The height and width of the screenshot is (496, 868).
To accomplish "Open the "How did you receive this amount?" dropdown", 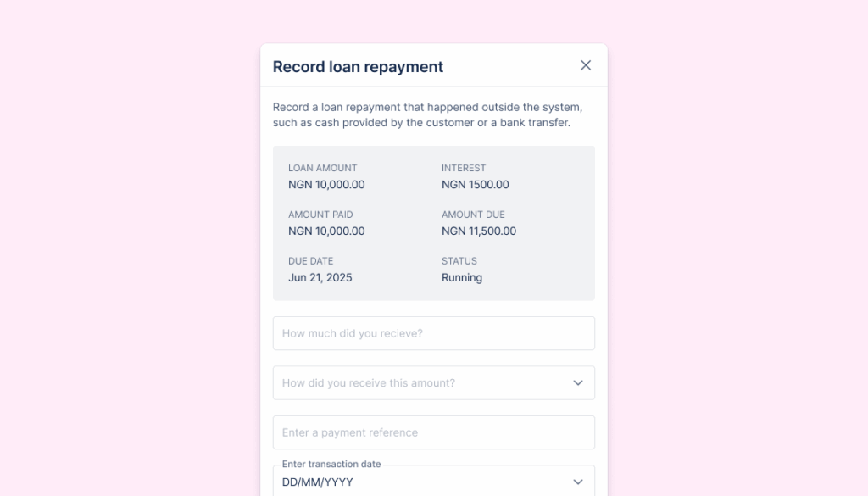I will tap(433, 383).
